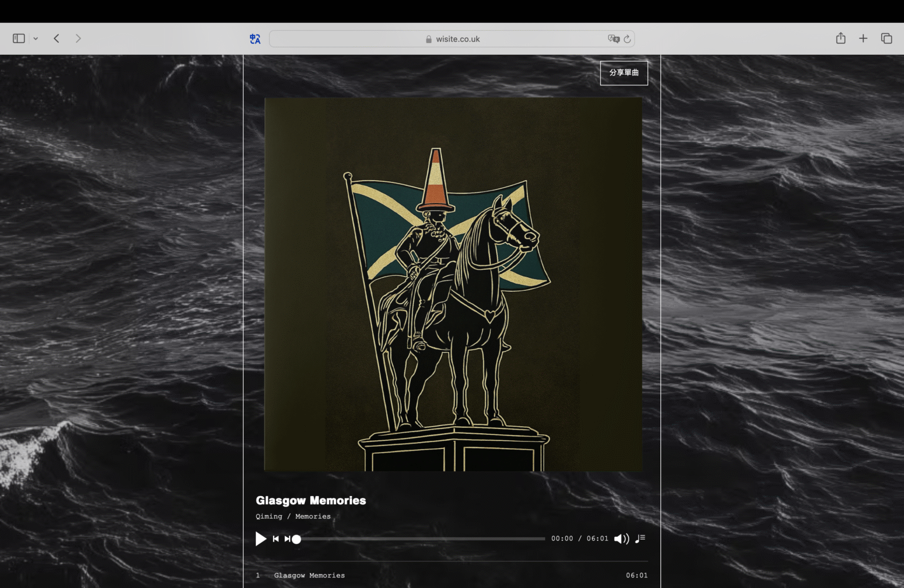Click the wisite.co.uk address bar
This screenshot has width=904, height=588.
click(452, 39)
